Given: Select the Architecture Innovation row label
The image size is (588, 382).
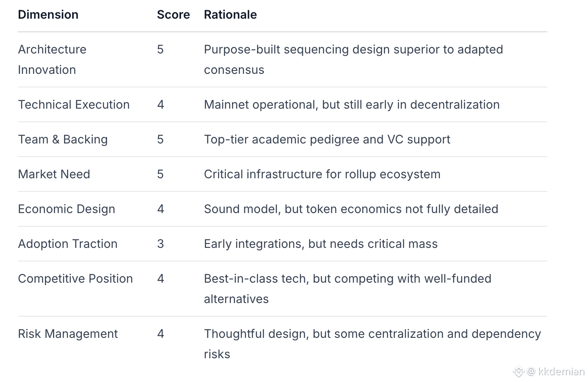Looking at the screenshot, I should [52, 59].
